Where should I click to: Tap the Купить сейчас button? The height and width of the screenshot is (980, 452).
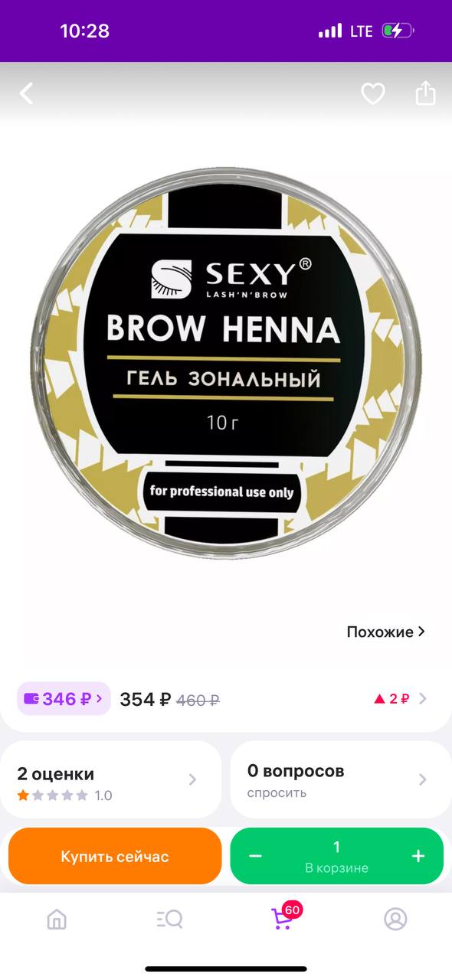coord(115,856)
